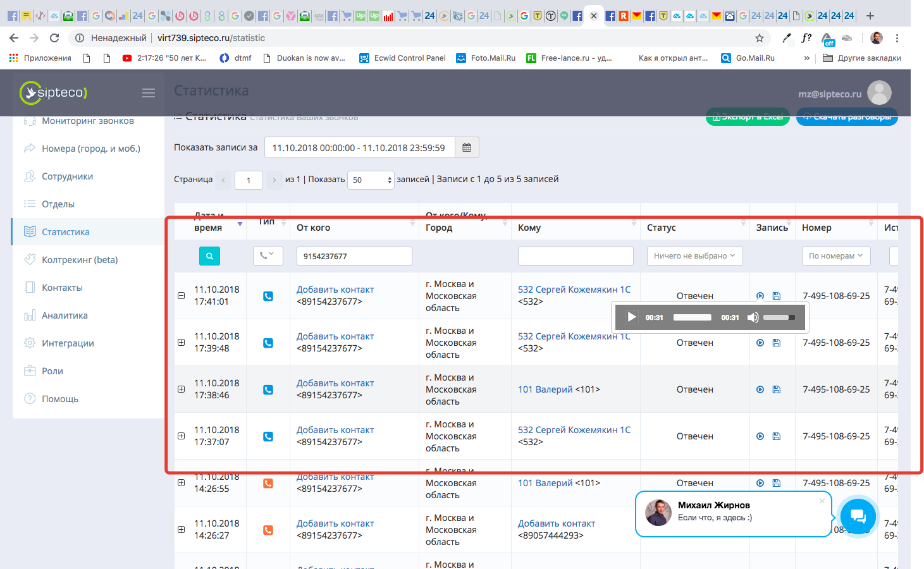The width and height of the screenshot is (924, 569).
Task: Sort by the Дата и время column
Action: click(x=240, y=224)
